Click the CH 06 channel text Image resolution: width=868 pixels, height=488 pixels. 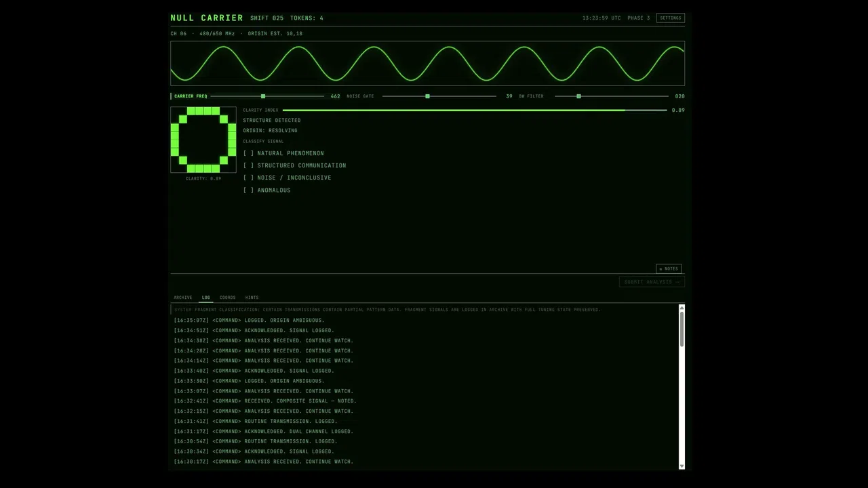pos(178,33)
